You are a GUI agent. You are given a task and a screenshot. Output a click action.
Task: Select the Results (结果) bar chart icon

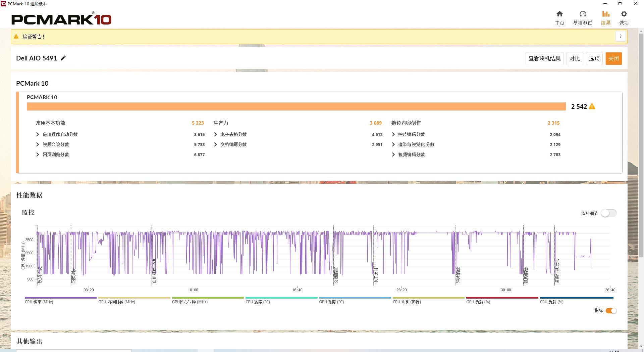point(605,14)
